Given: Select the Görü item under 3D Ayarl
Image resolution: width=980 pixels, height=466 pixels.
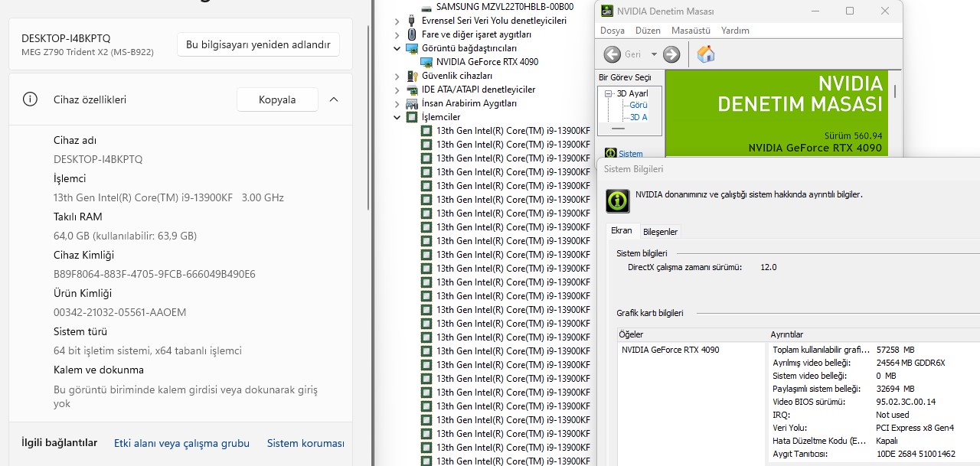Looking at the screenshot, I should (639, 105).
